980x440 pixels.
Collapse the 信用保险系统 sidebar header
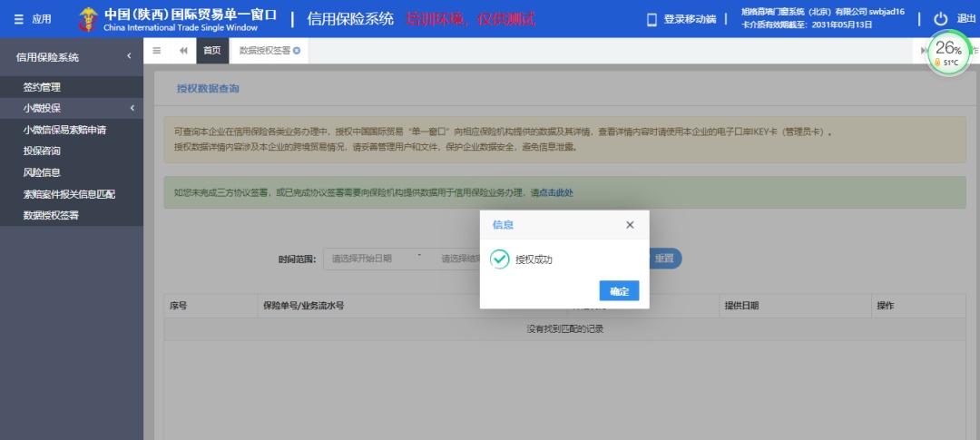pyautogui.click(x=129, y=56)
